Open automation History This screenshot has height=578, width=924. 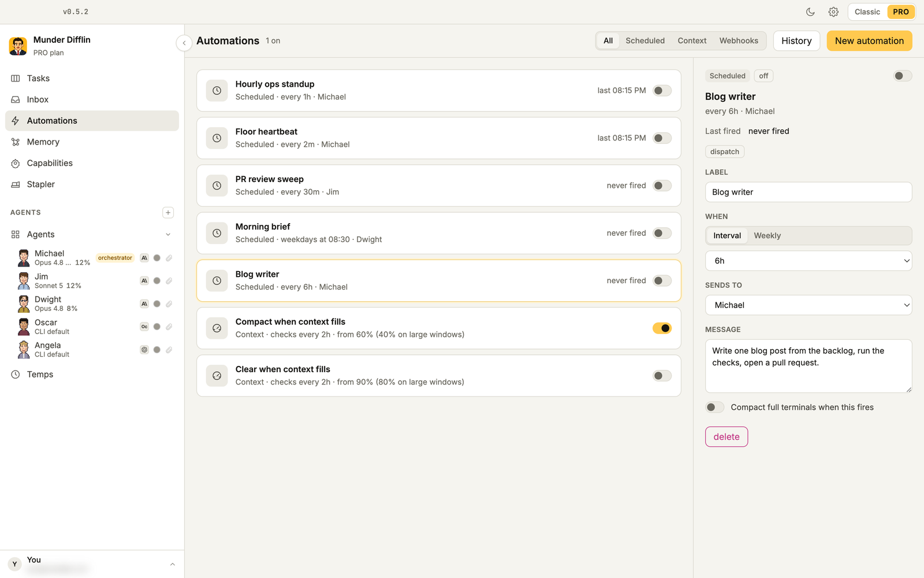point(796,41)
